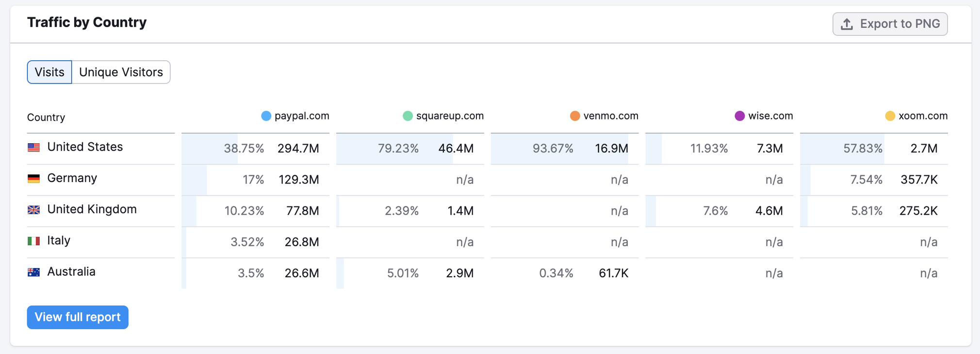Click the United Kingdom country name
980x354 pixels.
(92, 209)
